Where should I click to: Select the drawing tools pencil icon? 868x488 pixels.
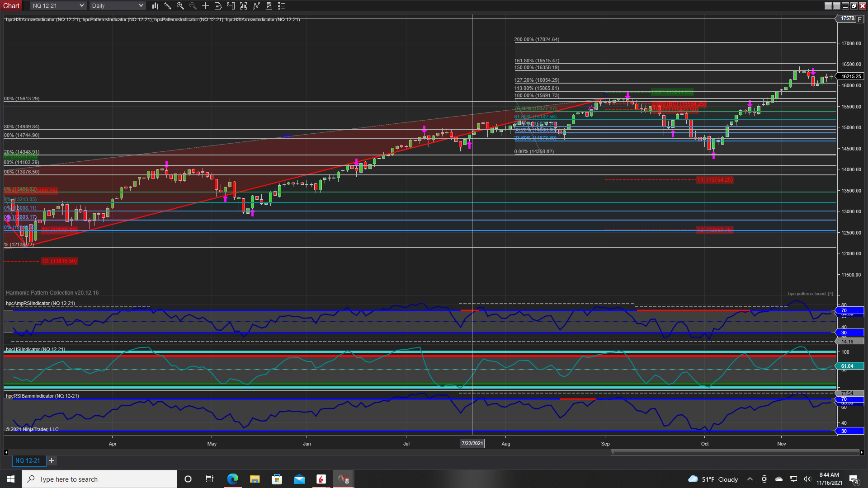(168, 6)
